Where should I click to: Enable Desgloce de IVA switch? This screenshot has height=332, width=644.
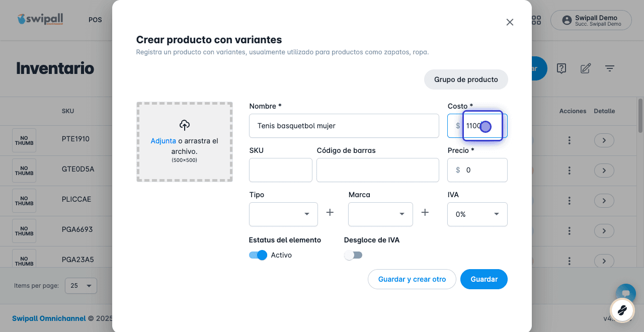click(x=353, y=255)
